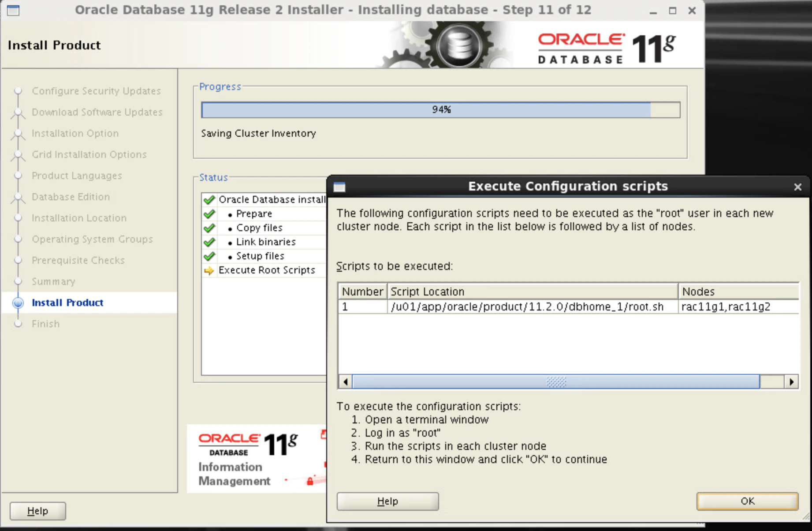
Task: Click the Oracle Database 11g logo in header
Action: [x=607, y=49]
